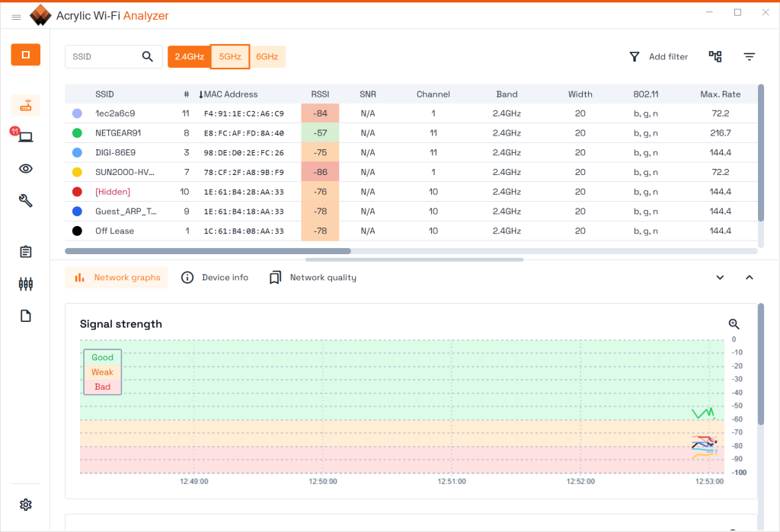Open the wrench tools sidebar icon
The height and width of the screenshot is (532, 780).
26,200
